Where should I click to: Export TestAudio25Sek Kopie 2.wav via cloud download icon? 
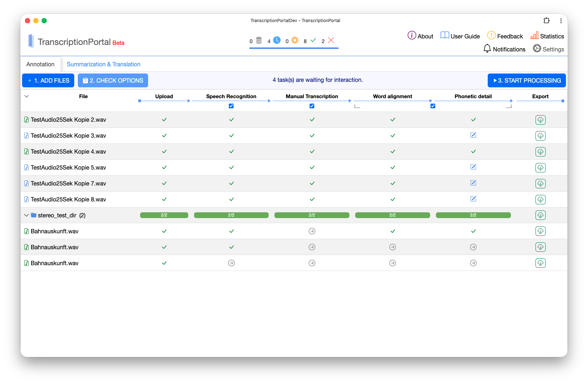pyautogui.click(x=541, y=120)
